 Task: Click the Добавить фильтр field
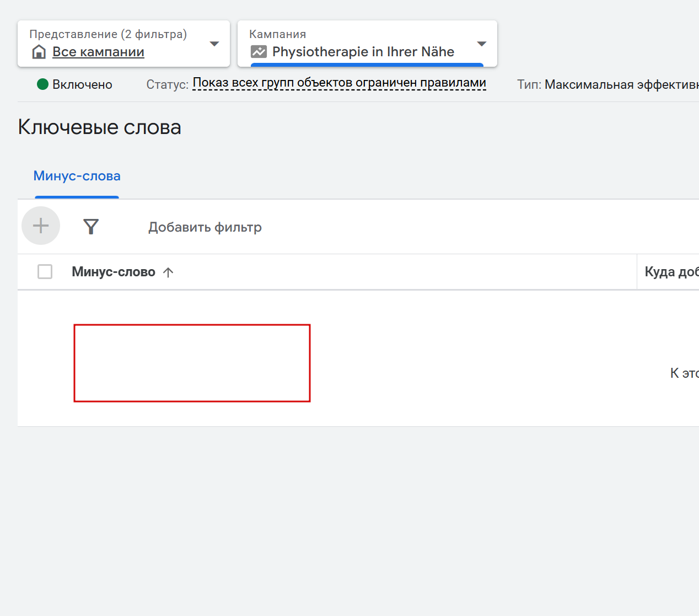[x=205, y=227]
